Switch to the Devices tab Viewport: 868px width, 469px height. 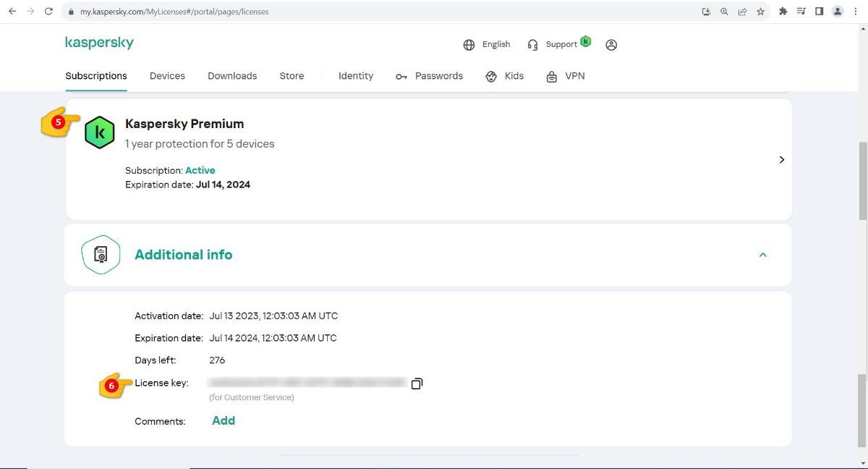coord(167,76)
